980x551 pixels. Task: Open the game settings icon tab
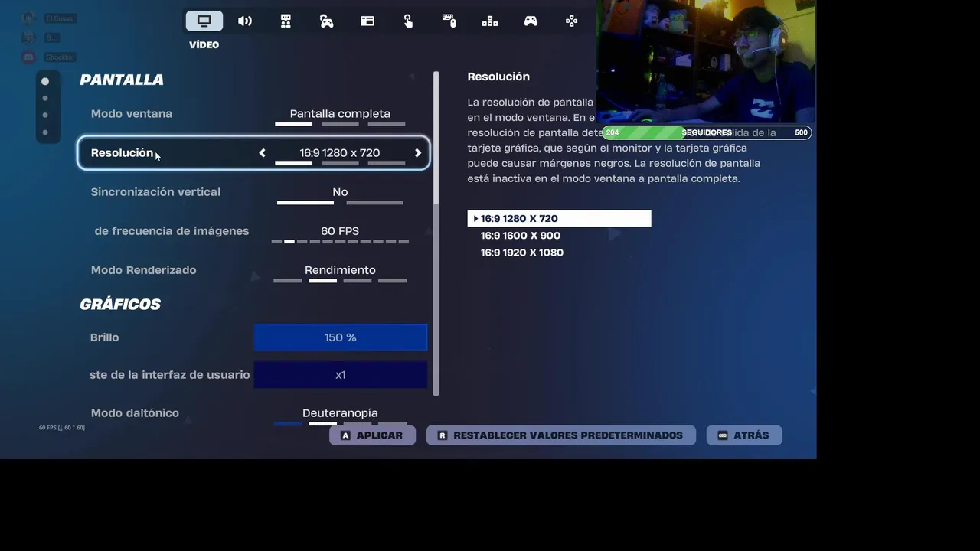[286, 21]
